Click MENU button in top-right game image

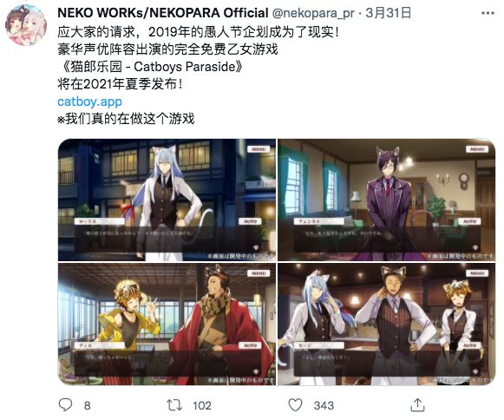click(x=477, y=149)
